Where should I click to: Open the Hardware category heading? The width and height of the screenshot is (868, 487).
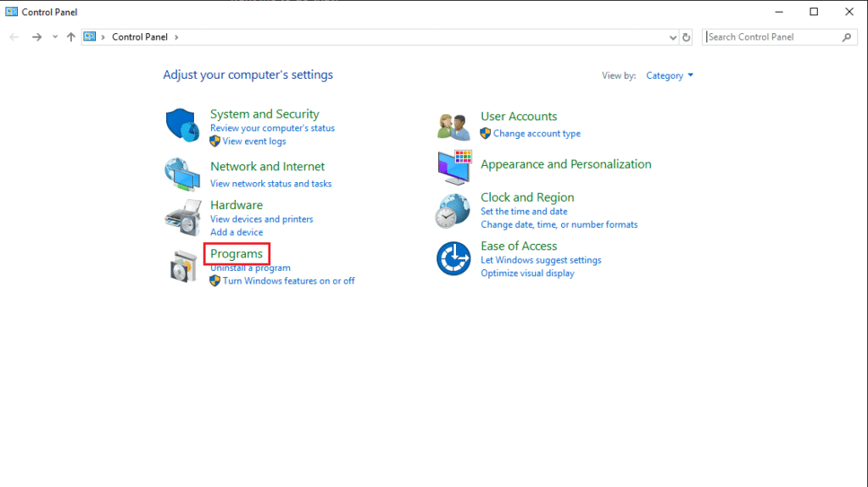pyautogui.click(x=236, y=205)
